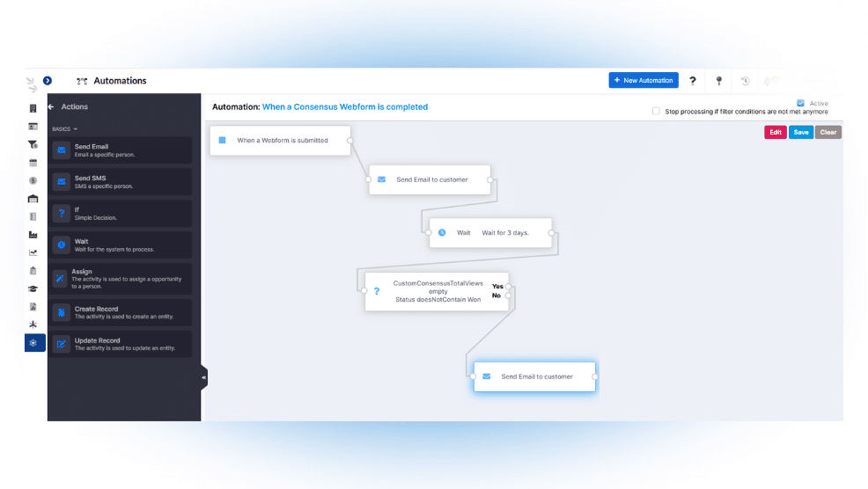The image size is (868, 489).
Task: Select the 'Wait for 3 days' node
Action: (x=490, y=233)
